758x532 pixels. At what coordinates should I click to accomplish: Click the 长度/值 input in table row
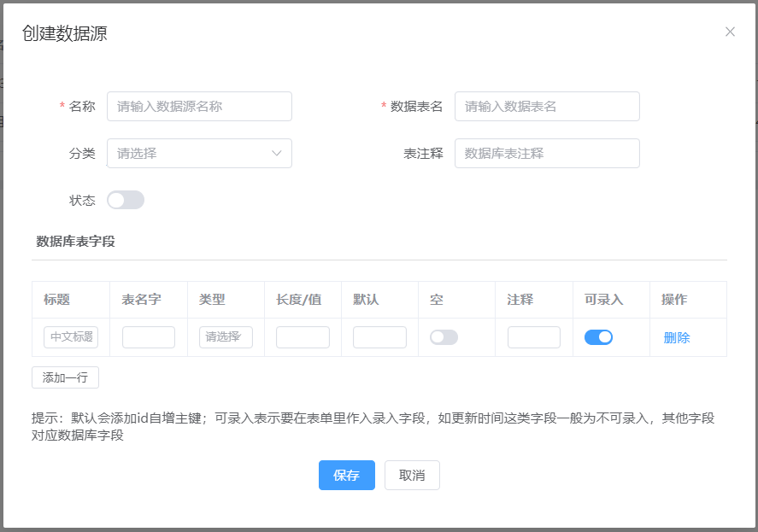point(303,337)
